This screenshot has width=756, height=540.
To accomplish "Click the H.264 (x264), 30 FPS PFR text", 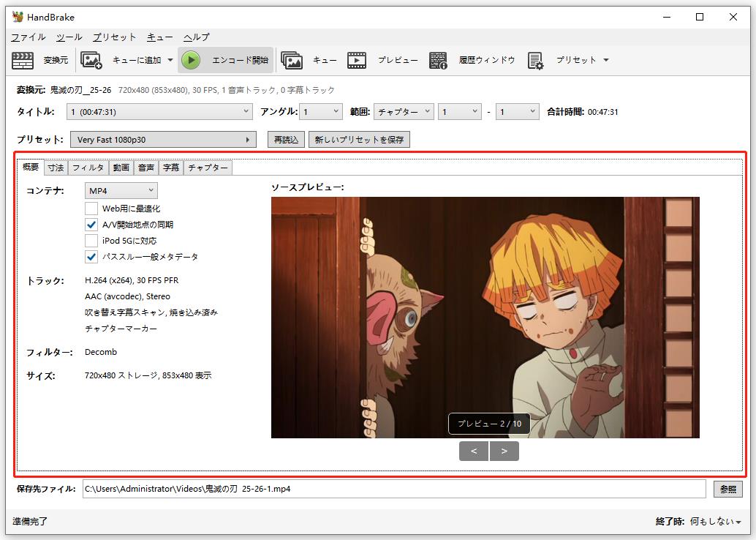I will 132,280.
